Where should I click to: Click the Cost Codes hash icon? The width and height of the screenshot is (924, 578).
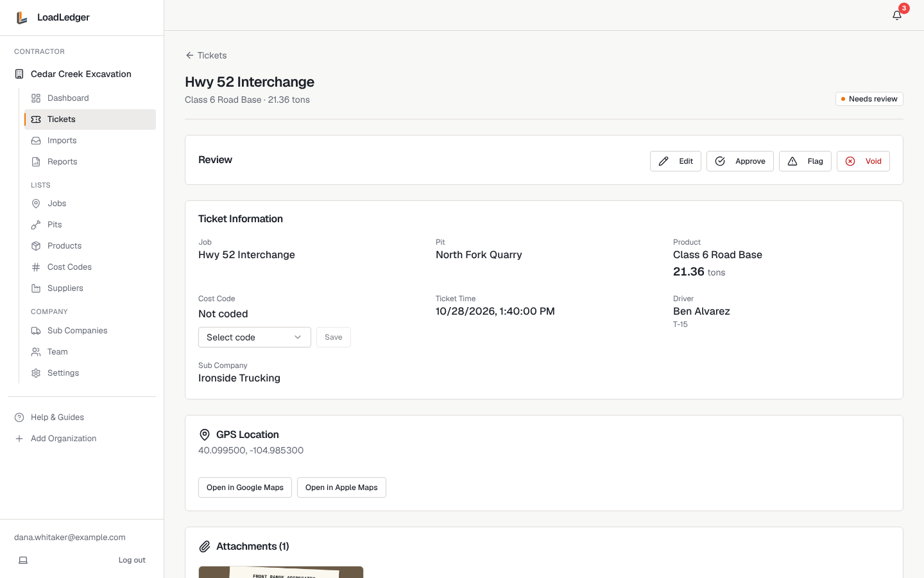36,267
